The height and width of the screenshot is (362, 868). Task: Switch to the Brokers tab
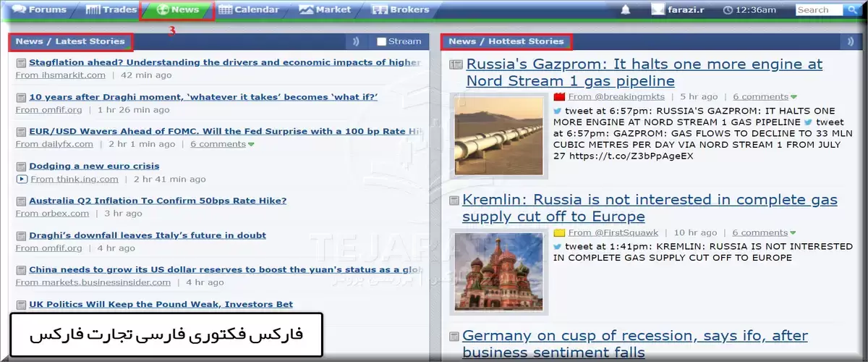[x=400, y=10]
